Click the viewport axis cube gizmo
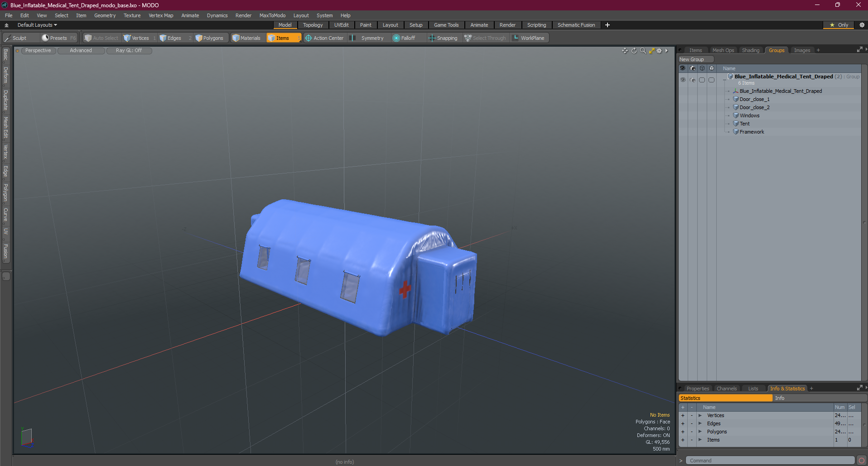Screen dimensions: 868x466 (27, 437)
